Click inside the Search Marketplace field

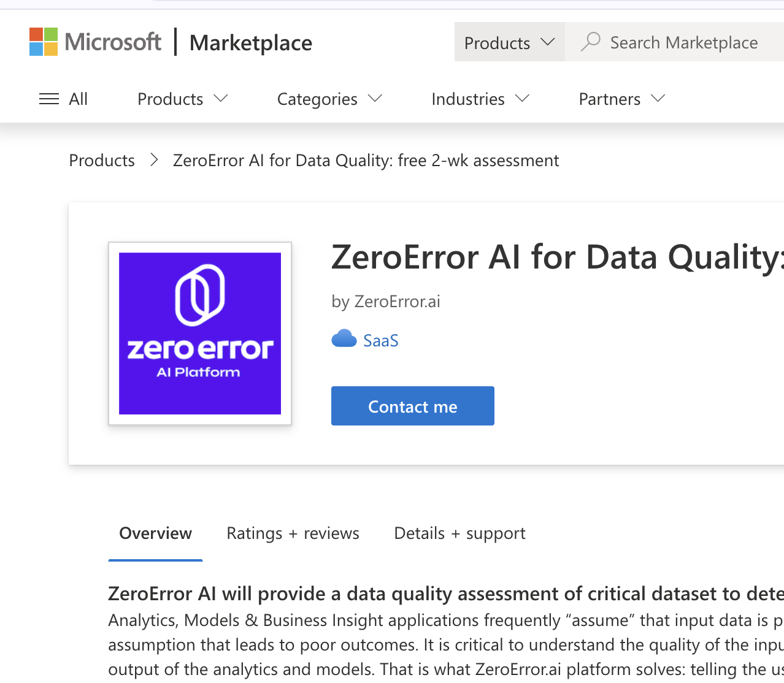point(683,42)
